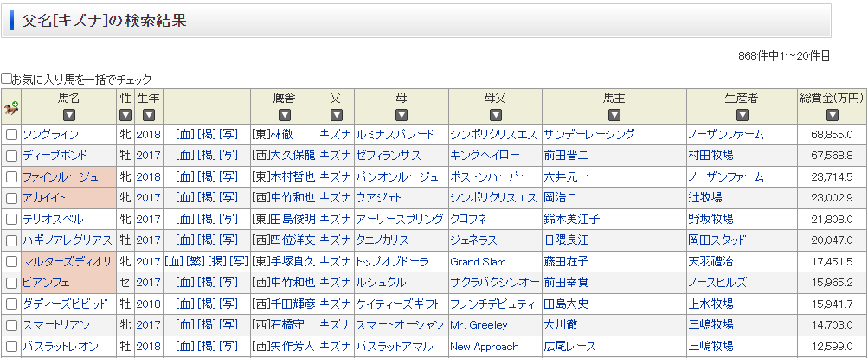Open the 血 pedigree icon for スマートリアン
This screenshot has width=868, height=358.
point(183,325)
